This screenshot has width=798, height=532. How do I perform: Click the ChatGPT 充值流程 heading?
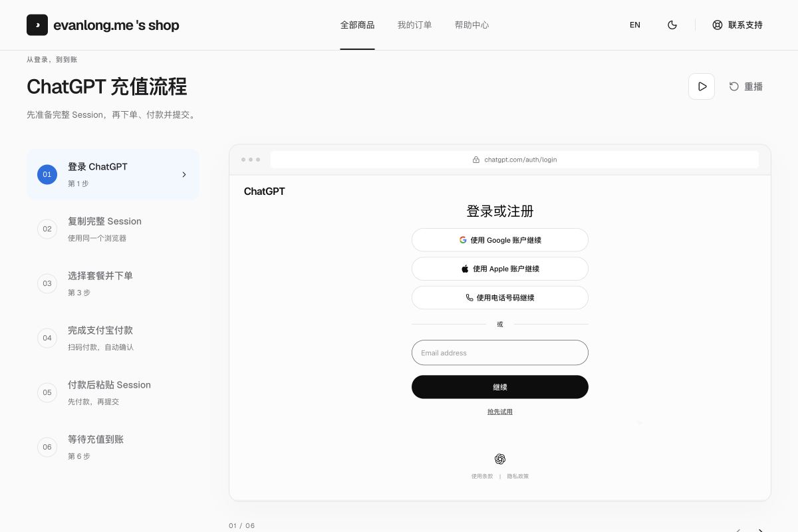click(x=107, y=86)
